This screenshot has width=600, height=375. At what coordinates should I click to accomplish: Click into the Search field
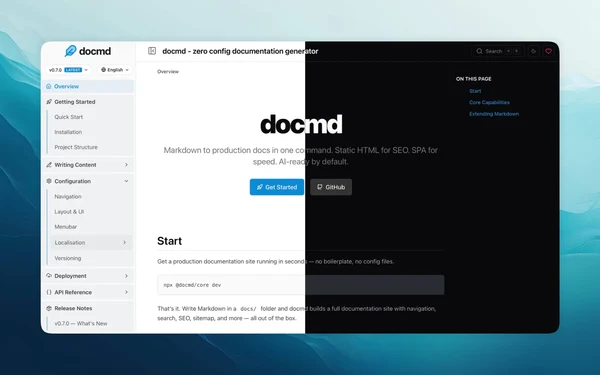click(x=498, y=51)
